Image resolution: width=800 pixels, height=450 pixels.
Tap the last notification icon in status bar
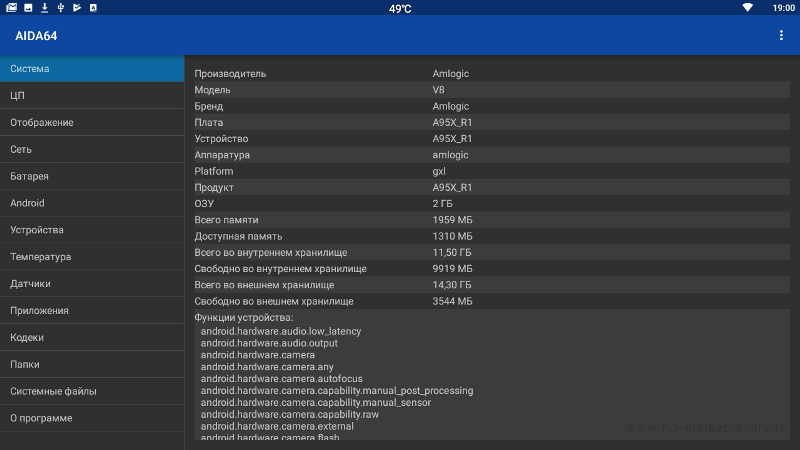point(93,8)
